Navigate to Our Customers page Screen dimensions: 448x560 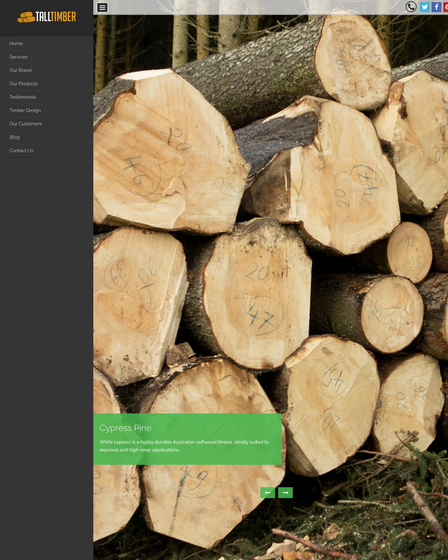(46, 124)
